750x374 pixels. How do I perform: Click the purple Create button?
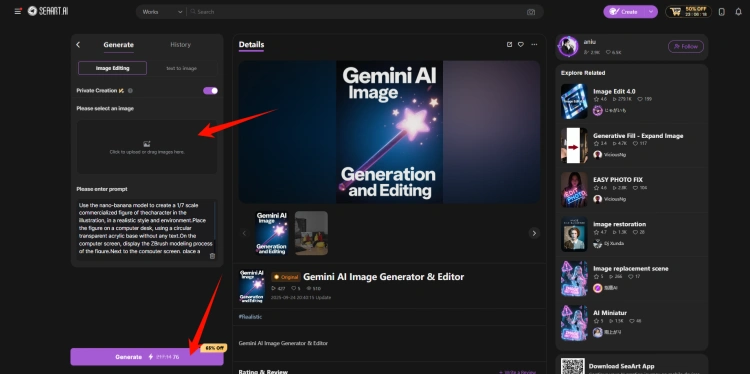click(624, 12)
